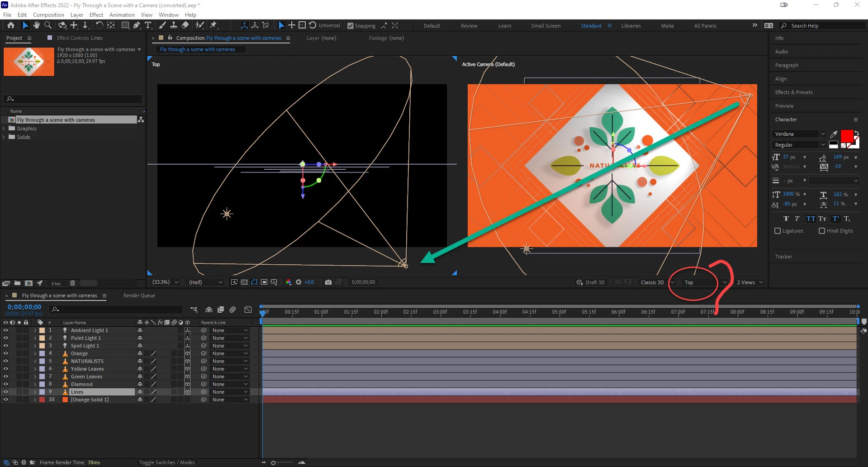This screenshot has height=467, width=868.
Task: Select the Brush tool
Action: point(162,25)
